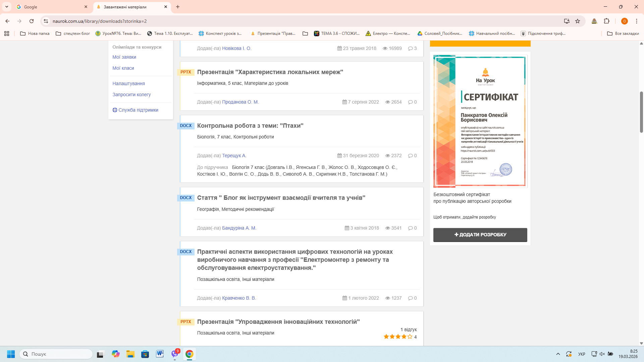Click the bookmark star icon in address bar

(578, 21)
